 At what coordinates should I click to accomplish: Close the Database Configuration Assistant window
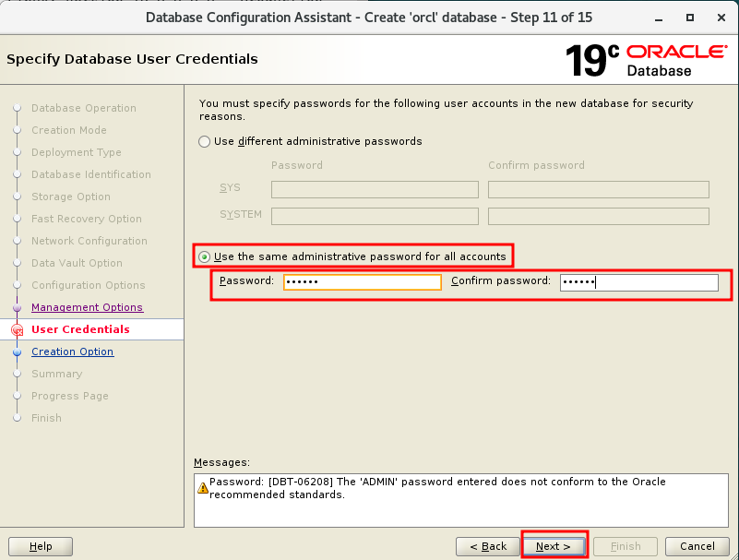point(721,18)
